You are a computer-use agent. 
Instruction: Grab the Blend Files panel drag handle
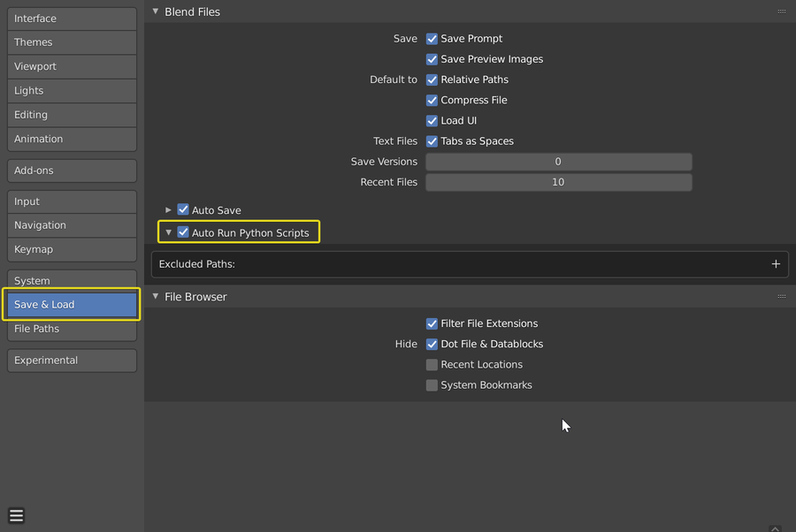(x=781, y=11)
